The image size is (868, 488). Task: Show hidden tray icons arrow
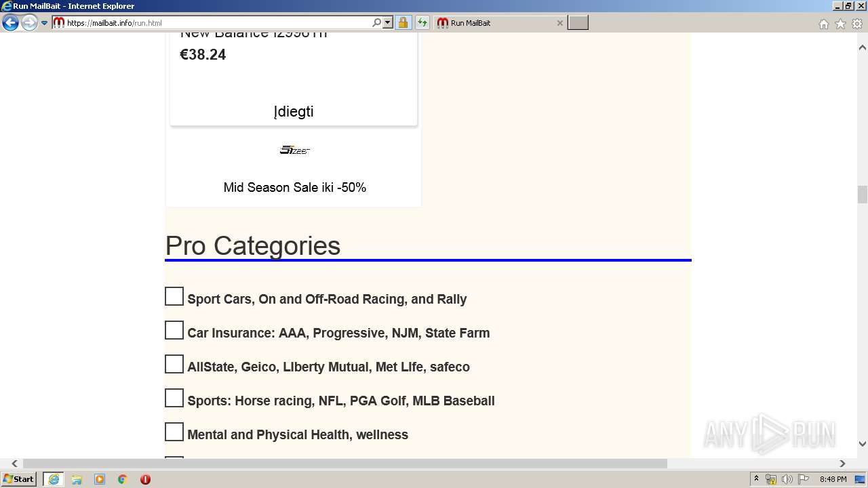click(756, 479)
